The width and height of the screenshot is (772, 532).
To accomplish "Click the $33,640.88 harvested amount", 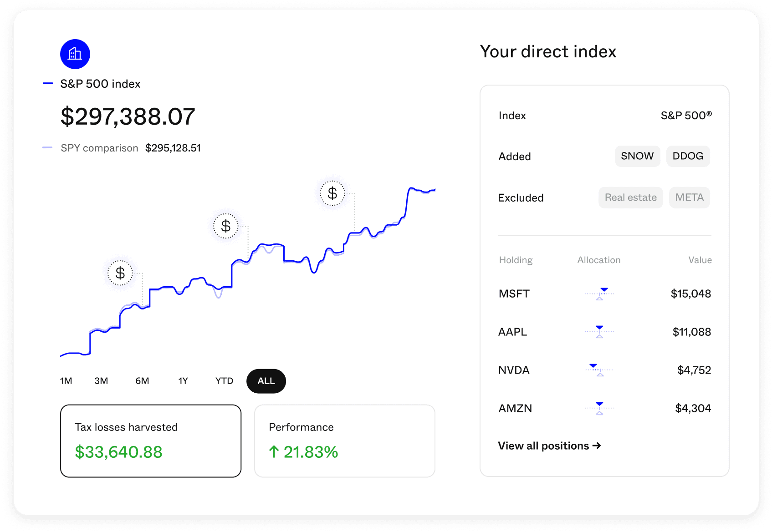I will point(118,452).
